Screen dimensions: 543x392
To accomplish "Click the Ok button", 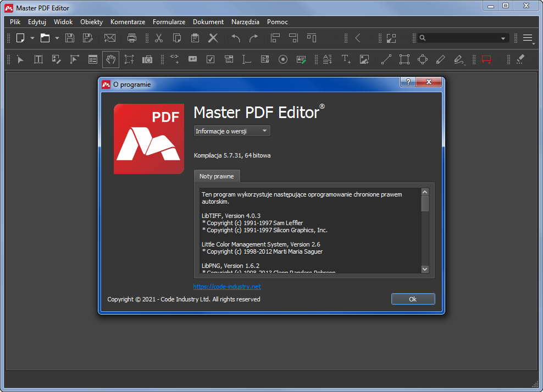I will [413, 299].
